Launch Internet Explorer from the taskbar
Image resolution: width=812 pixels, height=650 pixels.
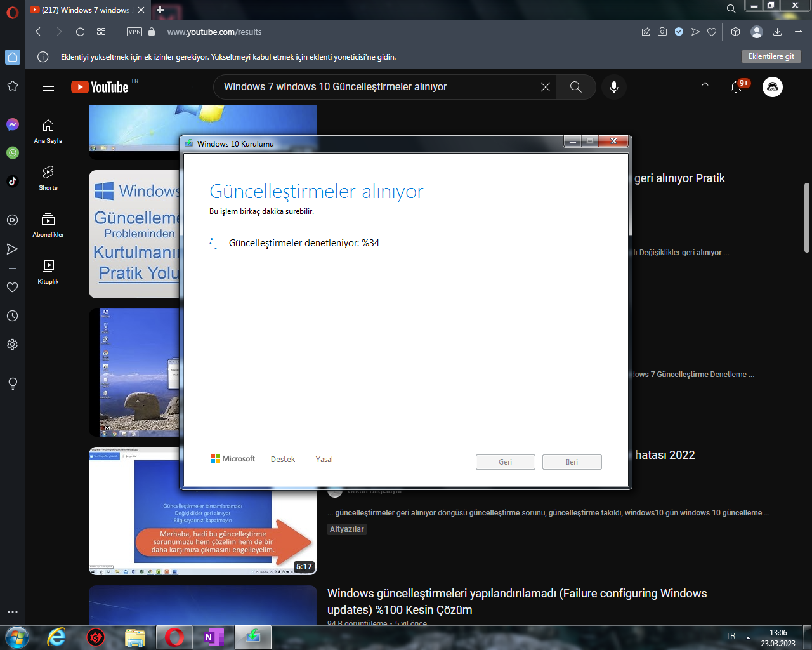pyautogui.click(x=56, y=637)
